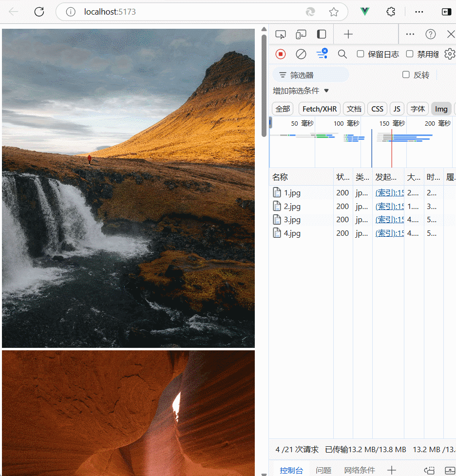
Task: Enable the 保留日志 checkbox
Action: 361,54
